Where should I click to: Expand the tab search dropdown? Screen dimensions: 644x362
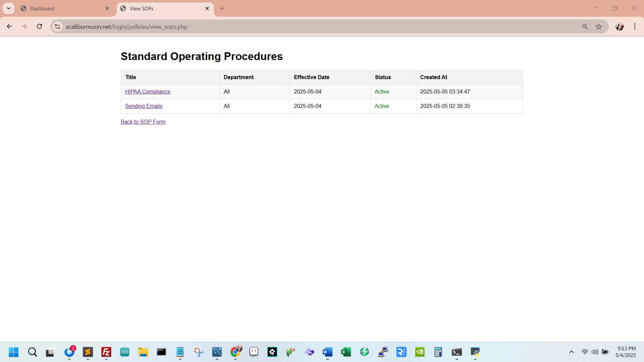[x=8, y=8]
